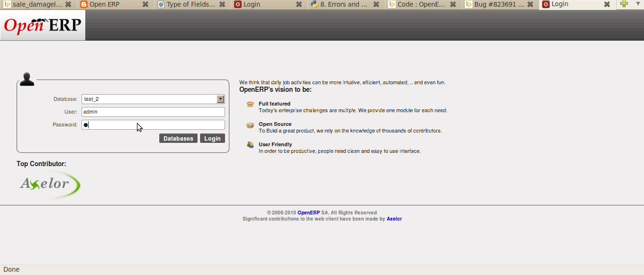
Task: Expand the database selector arrow button
Action: click(220, 99)
